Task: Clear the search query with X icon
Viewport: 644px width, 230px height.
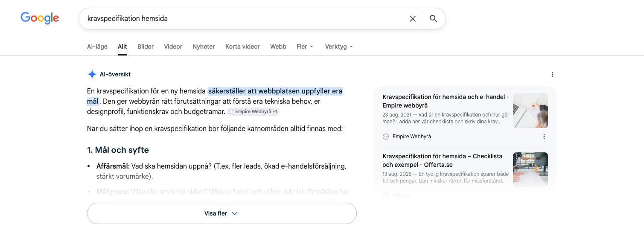Action: click(413, 19)
